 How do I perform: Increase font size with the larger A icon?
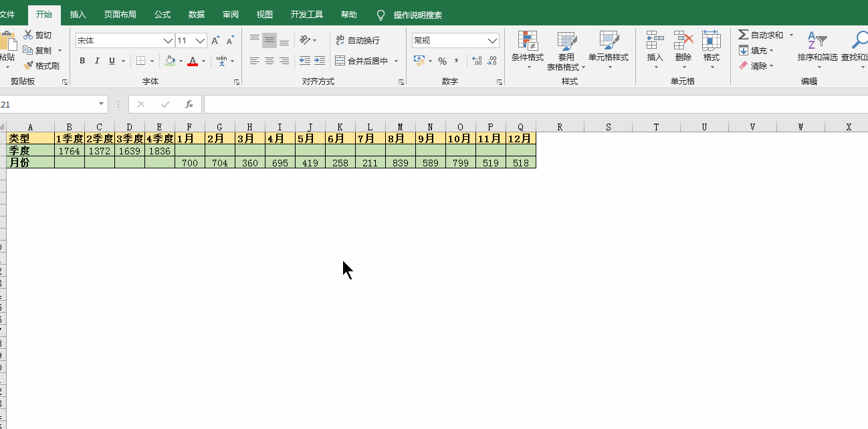pos(215,41)
